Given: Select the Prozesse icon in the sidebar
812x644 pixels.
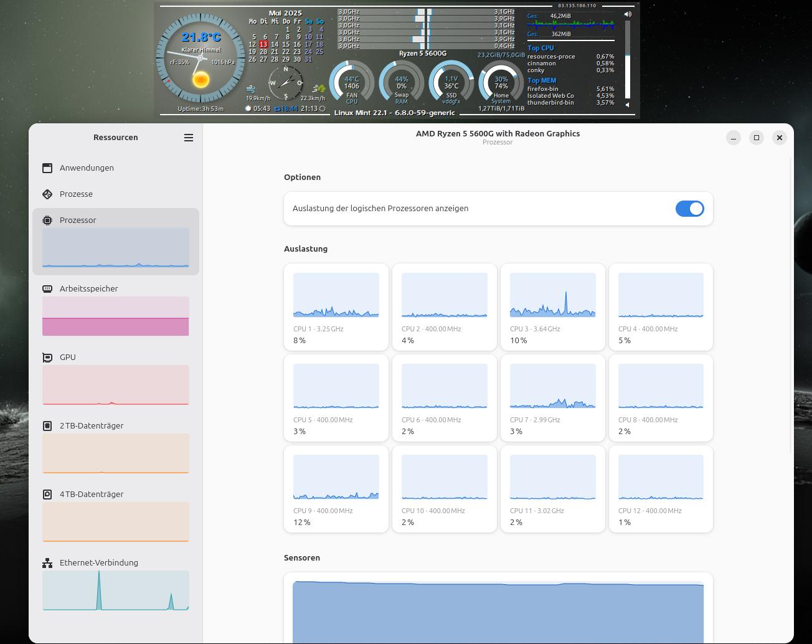Looking at the screenshot, I should [x=47, y=194].
